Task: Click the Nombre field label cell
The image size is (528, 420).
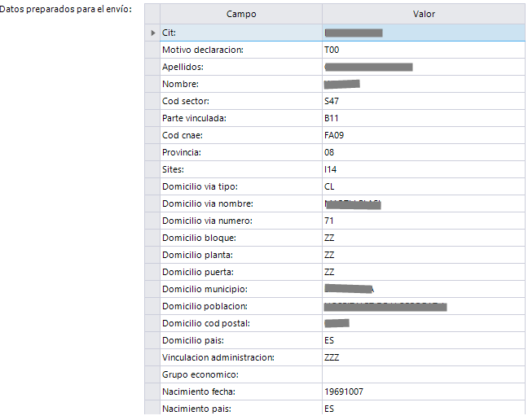Action: 181,84
